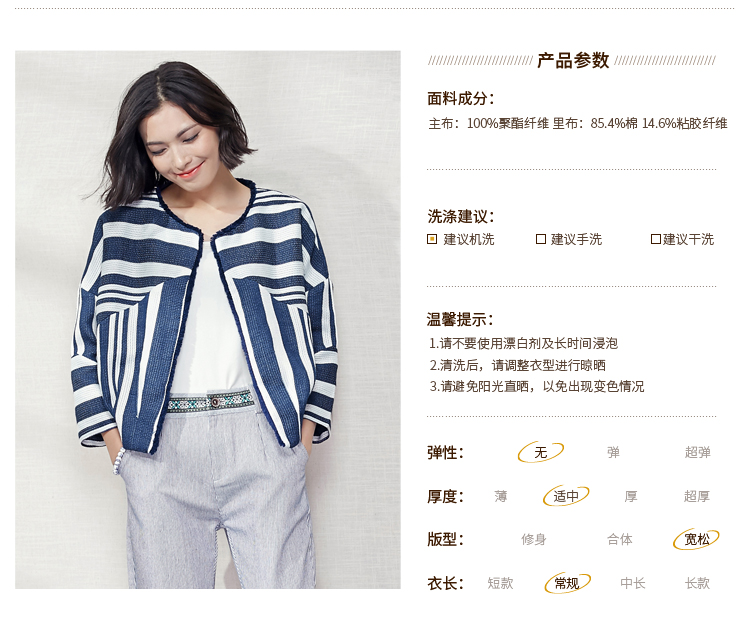
Task: Select 长款 length option
Action: point(697,583)
